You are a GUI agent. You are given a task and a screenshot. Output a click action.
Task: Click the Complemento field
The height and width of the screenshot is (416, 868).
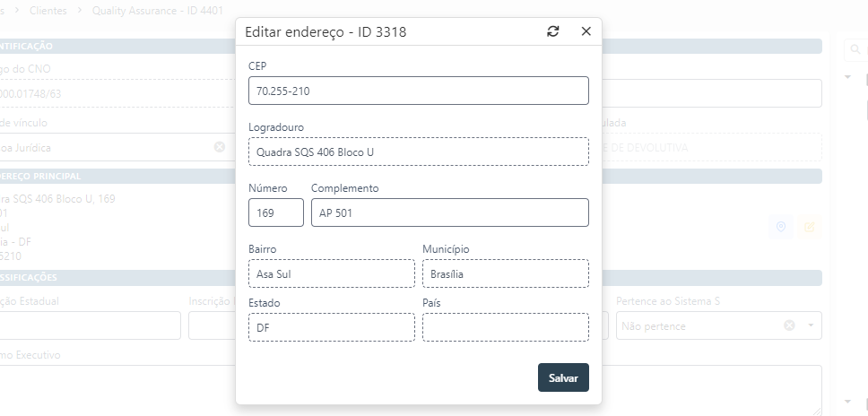pos(449,212)
